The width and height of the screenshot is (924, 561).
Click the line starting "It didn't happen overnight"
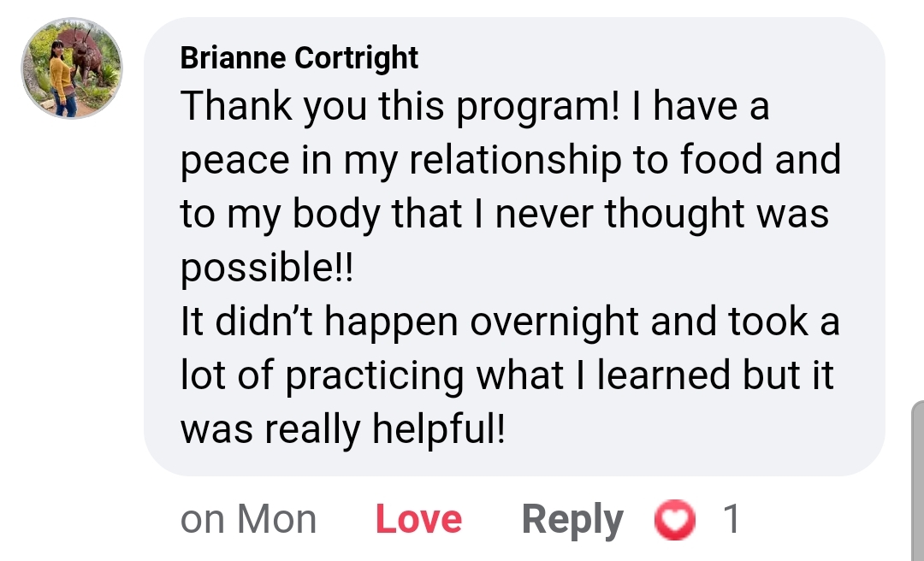pos(510,322)
